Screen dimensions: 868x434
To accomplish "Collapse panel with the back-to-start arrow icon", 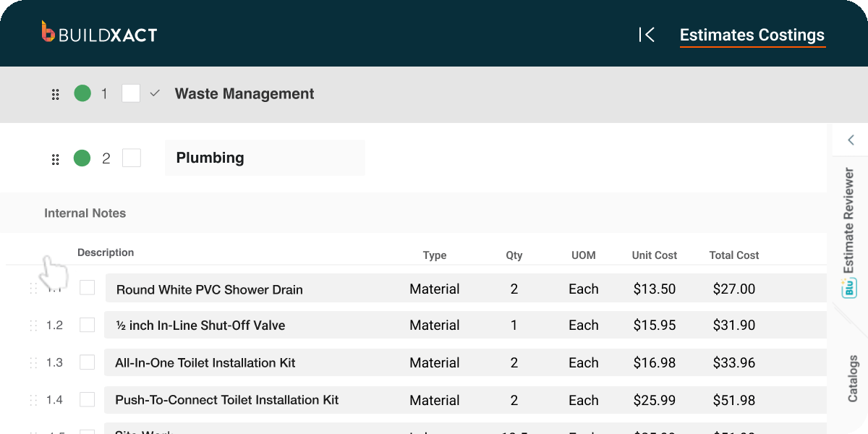I will tap(647, 35).
